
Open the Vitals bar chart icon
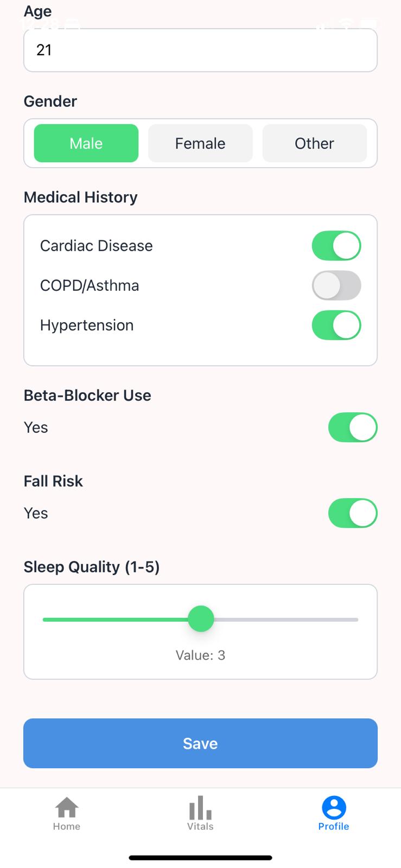coord(200,807)
